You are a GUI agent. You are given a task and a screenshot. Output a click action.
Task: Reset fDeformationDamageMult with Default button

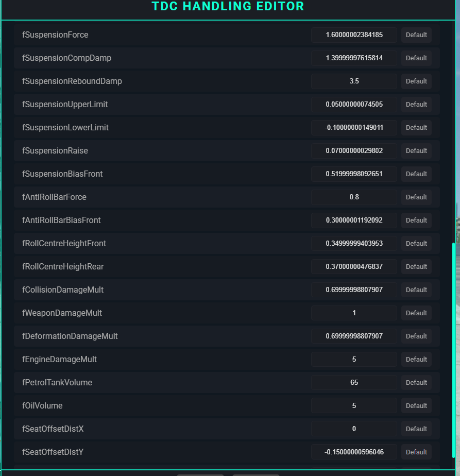tap(416, 336)
